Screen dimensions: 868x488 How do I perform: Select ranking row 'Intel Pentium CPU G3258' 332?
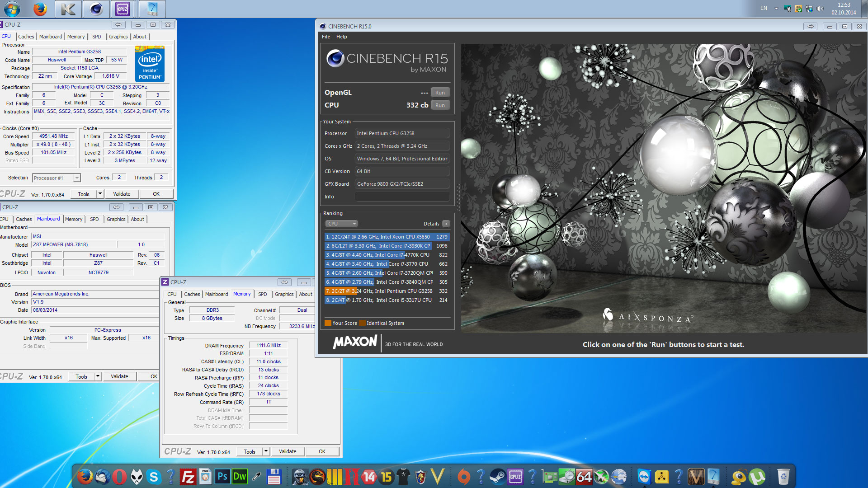click(387, 291)
